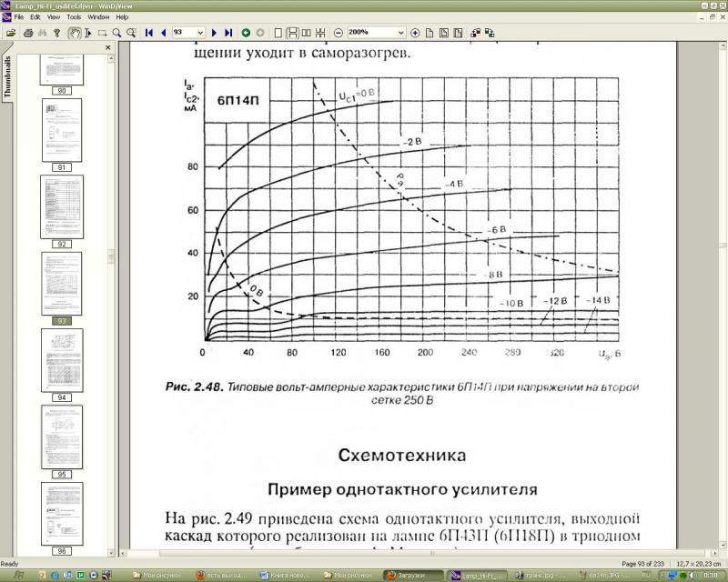Go to the first page
Image resolution: width=728 pixels, height=582 pixels.
pos(149,33)
